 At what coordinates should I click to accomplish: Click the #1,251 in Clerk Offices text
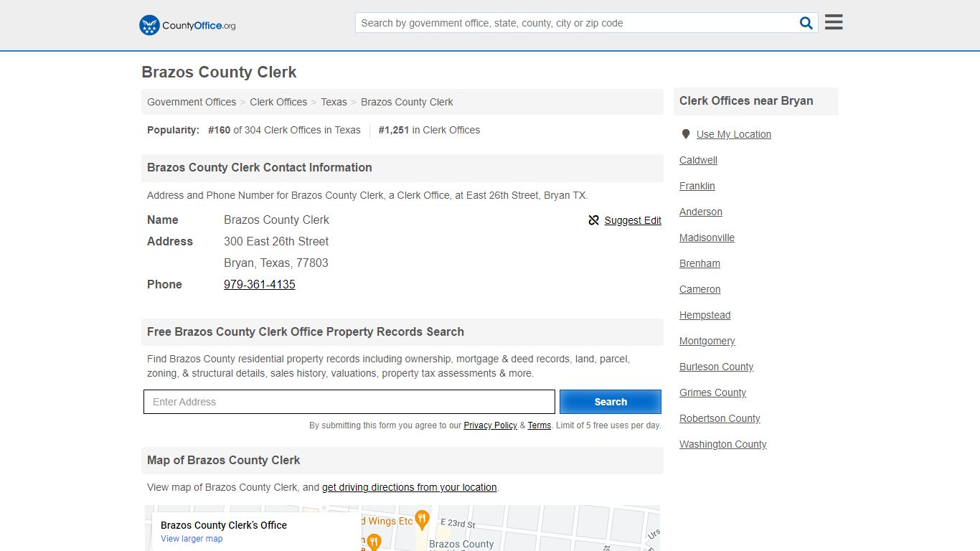(429, 130)
